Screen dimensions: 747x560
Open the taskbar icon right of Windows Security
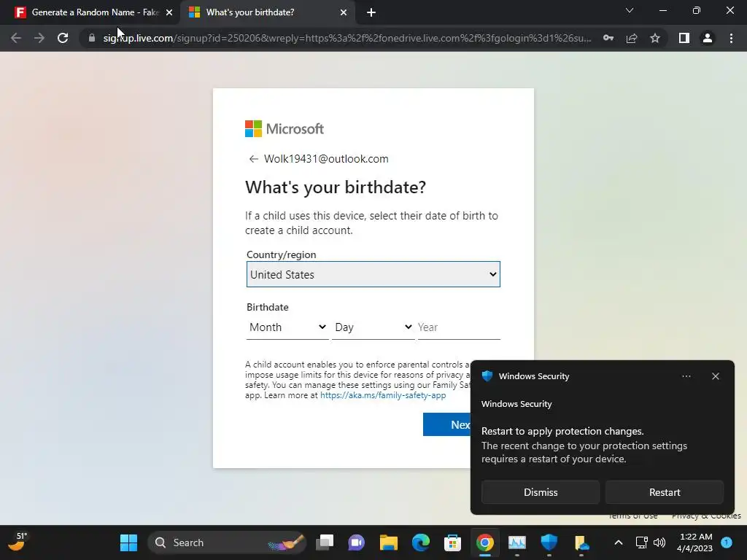(581, 542)
